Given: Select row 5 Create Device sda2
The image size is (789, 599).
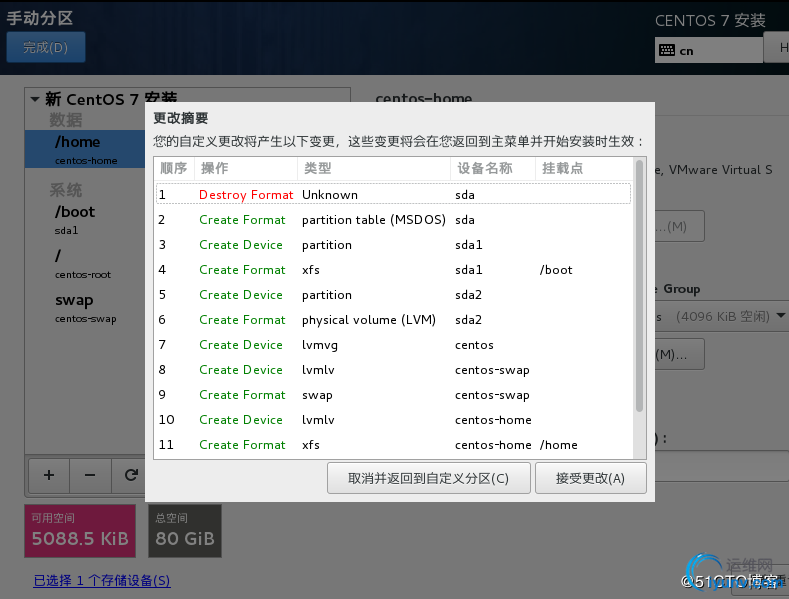Looking at the screenshot, I should click(x=393, y=295).
